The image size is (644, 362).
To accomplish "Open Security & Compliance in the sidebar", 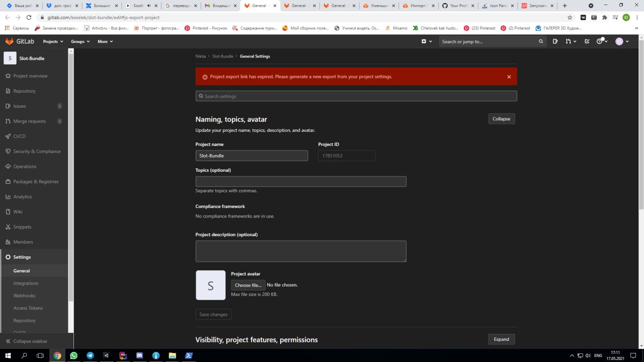I will (34, 152).
